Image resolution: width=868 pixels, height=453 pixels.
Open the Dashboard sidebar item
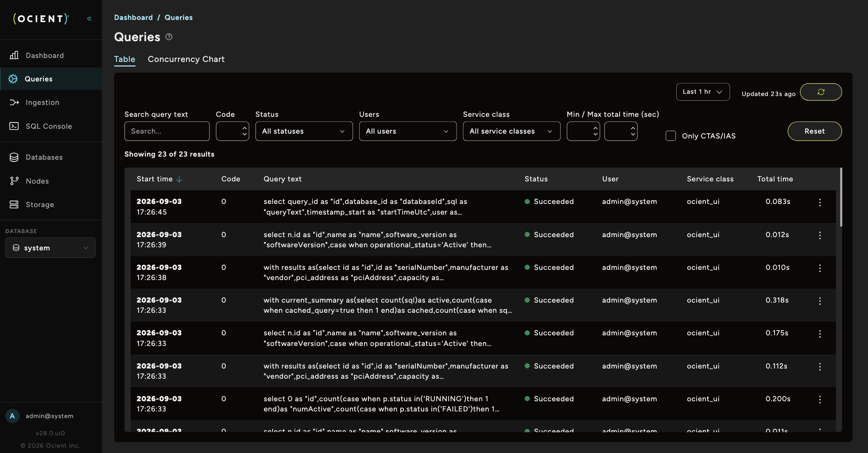51,55
